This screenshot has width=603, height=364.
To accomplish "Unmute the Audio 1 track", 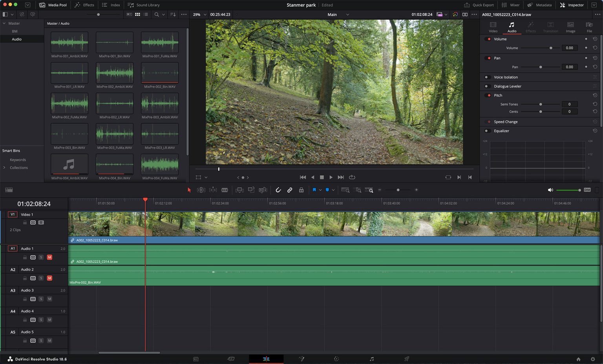I will pos(49,257).
